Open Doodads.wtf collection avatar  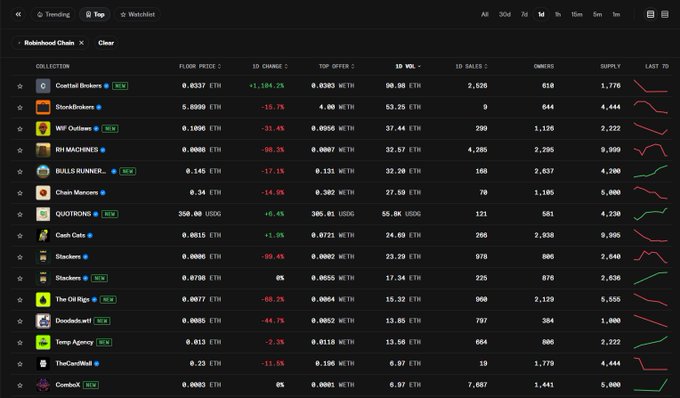click(x=43, y=321)
